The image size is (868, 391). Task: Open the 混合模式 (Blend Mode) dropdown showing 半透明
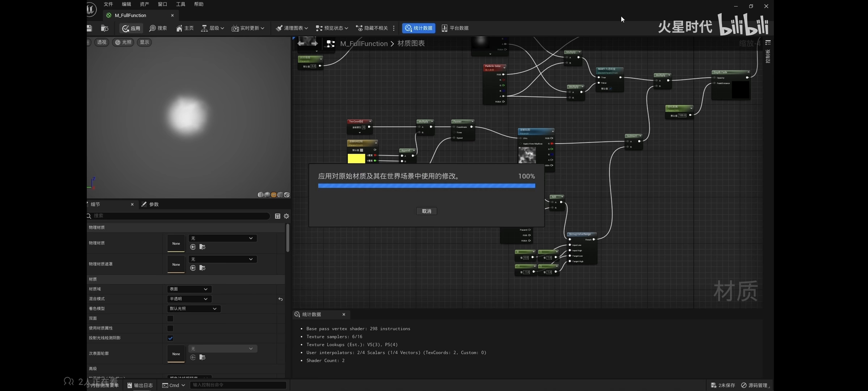pyautogui.click(x=189, y=299)
